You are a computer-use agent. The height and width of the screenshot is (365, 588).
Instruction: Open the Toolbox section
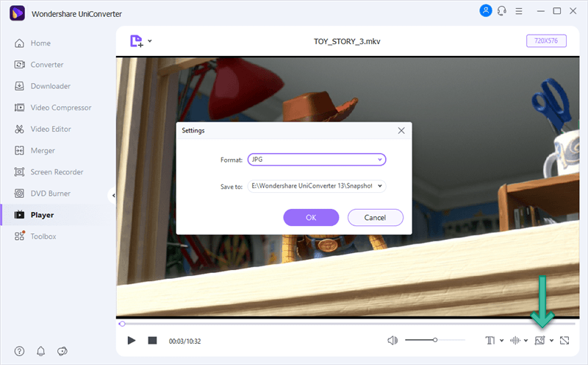point(35,236)
